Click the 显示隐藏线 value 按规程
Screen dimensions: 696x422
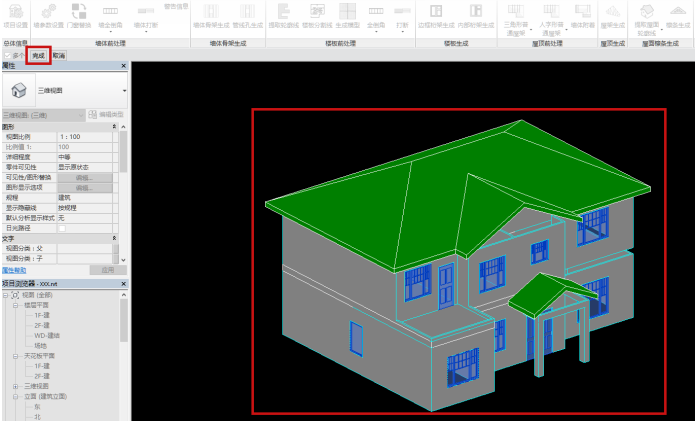pyautogui.click(x=85, y=208)
